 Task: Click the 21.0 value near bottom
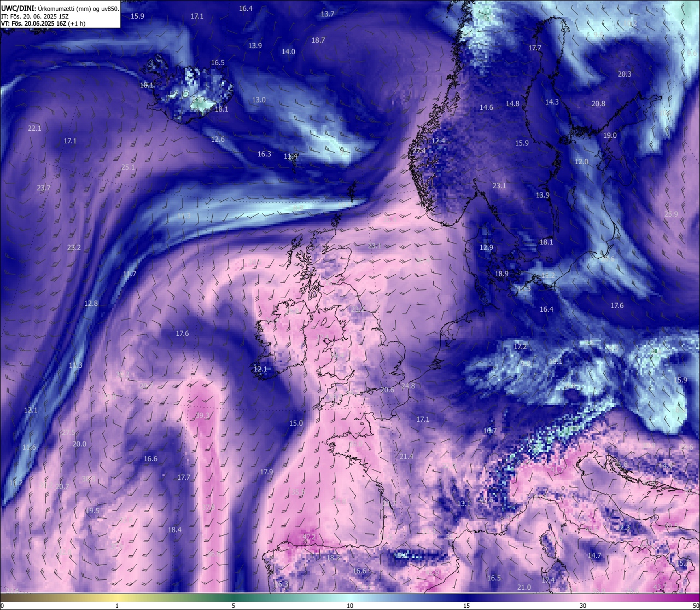click(524, 588)
